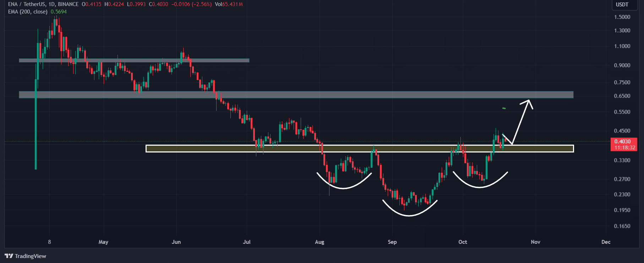Click the 0.3300 price axis label
The height and width of the screenshot is (263, 644).
point(622,160)
